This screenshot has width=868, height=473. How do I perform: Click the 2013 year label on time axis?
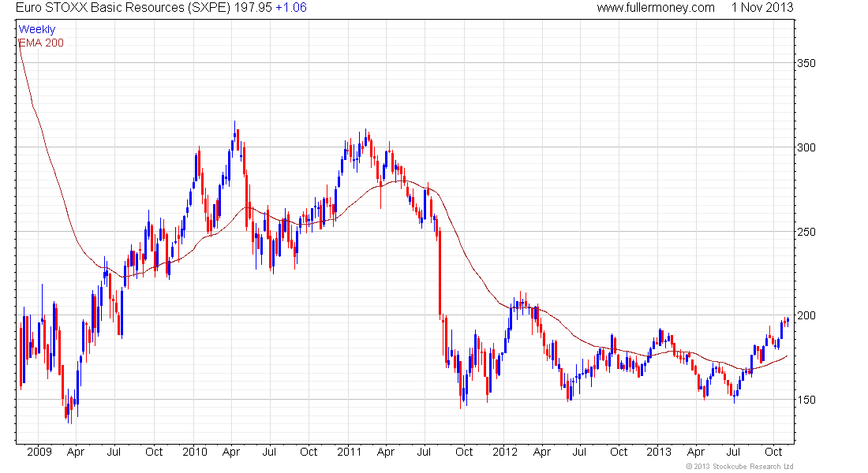coord(659,452)
